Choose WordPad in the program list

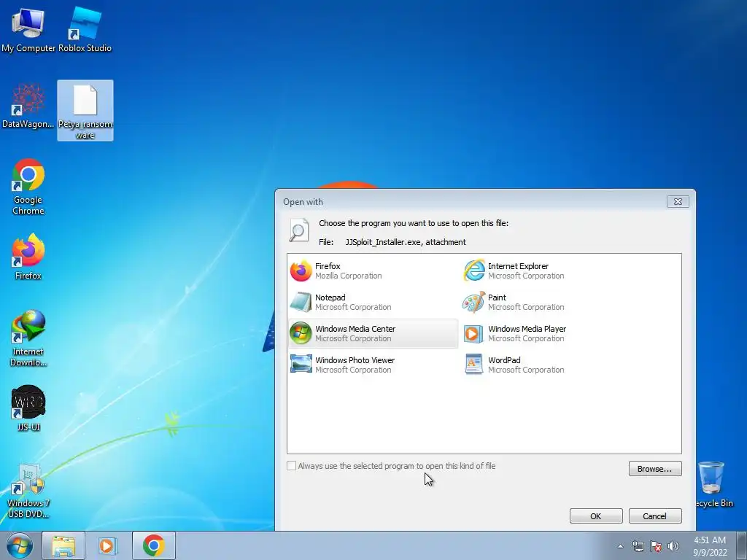point(546,365)
